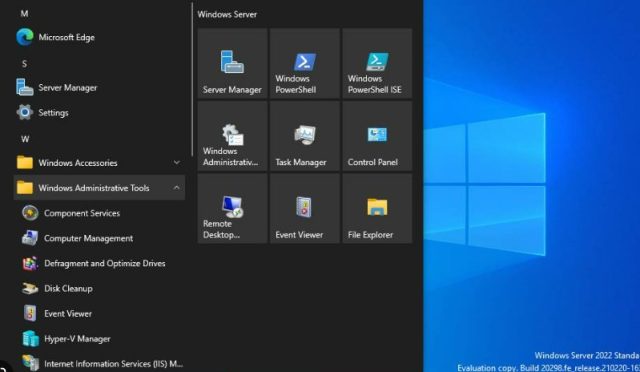
Task: Expand Windows Accessories with its chevron
Action: point(176,163)
